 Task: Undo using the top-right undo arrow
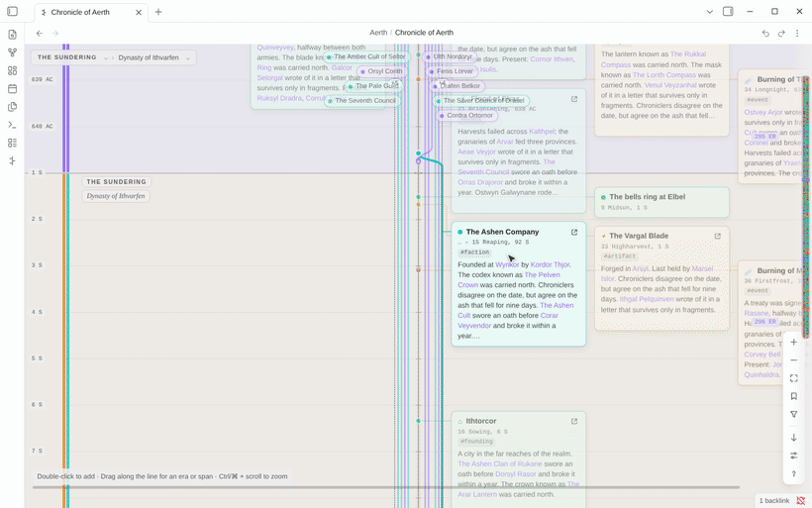pyautogui.click(x=765, y=33)
